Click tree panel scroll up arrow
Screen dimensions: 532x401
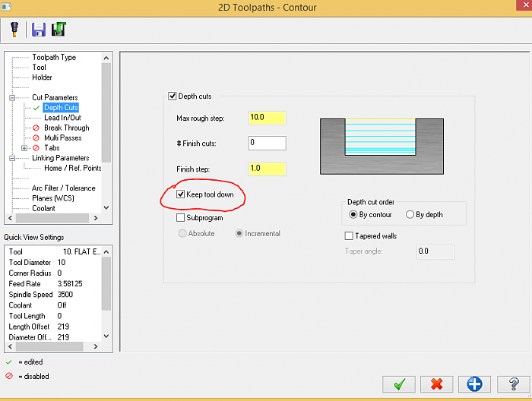[106, 58]
